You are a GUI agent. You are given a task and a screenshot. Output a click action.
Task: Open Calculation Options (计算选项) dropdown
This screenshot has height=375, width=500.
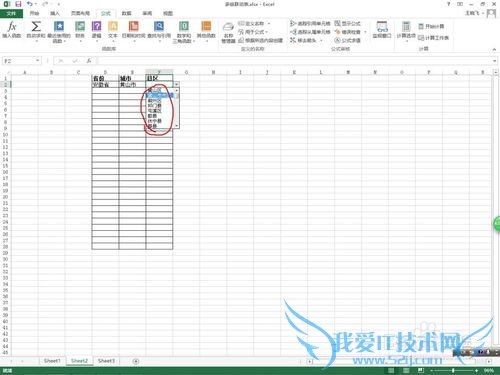click(406, 31)
